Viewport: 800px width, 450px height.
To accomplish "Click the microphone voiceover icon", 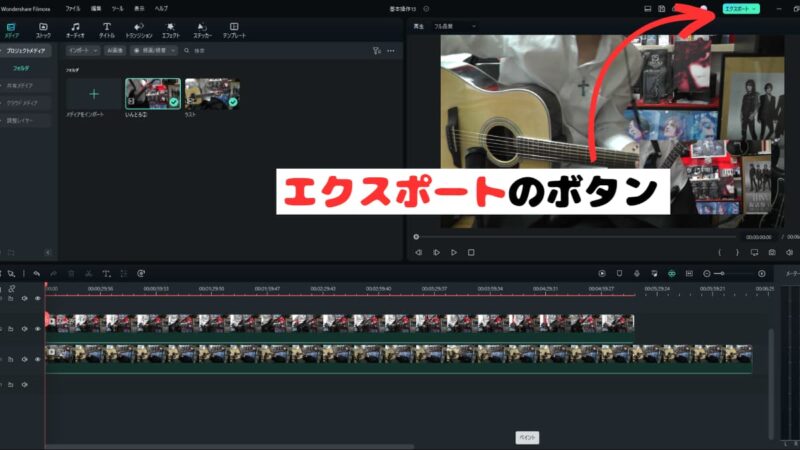I will point(637,274).
